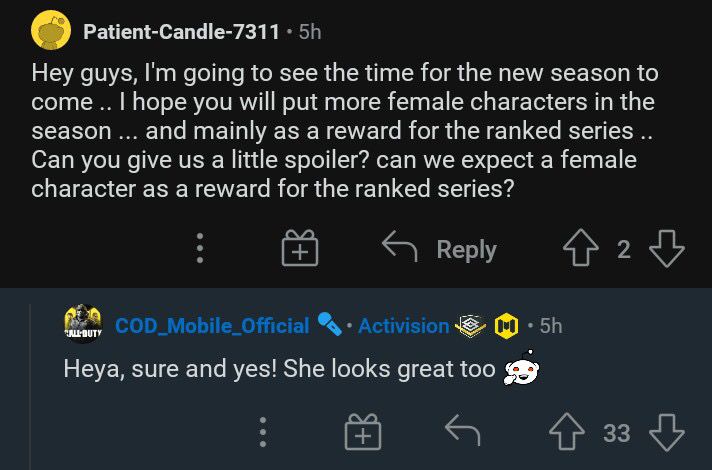Open the COD_Mobile_Official profile avatar
This screenshot has width=712, height=470.
tap(83, 324)
